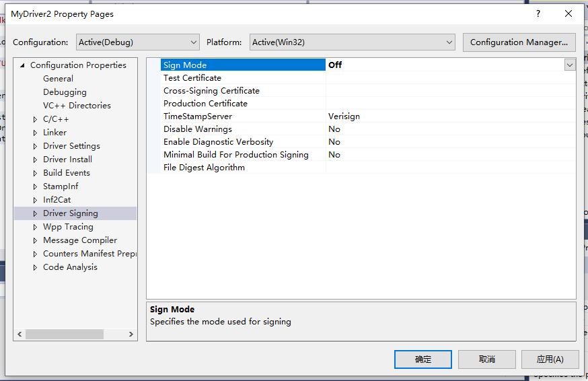The height and width of the screenshot is (381, 588).
Task: Expand the Linker node arrow
Action: (x=35, y=133)
